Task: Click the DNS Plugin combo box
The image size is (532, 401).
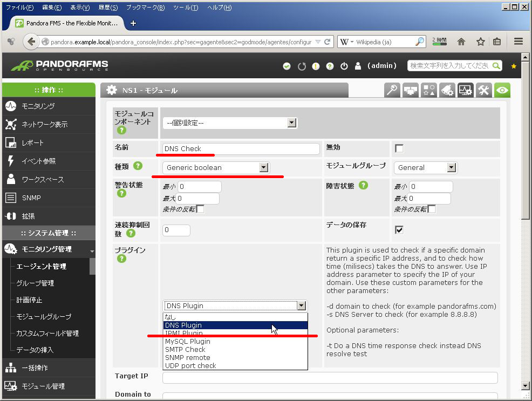Action: pyautogui.click(x=235, y=305)
